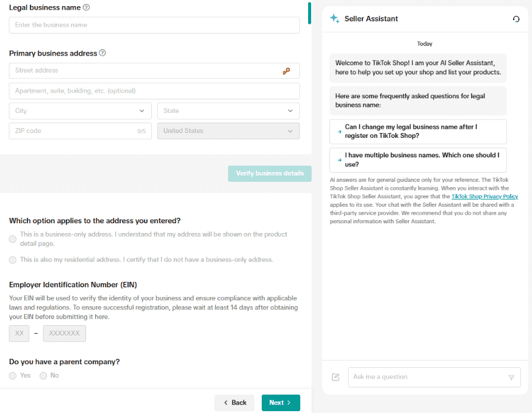Click the info icon beside Primary business address

(102, 53)
